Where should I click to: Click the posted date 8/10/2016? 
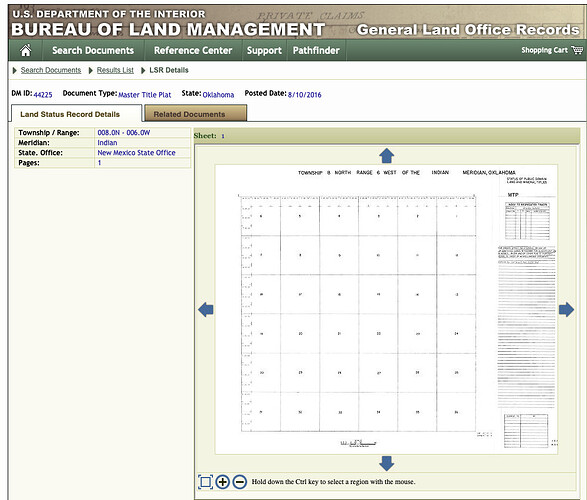point(304,95)
